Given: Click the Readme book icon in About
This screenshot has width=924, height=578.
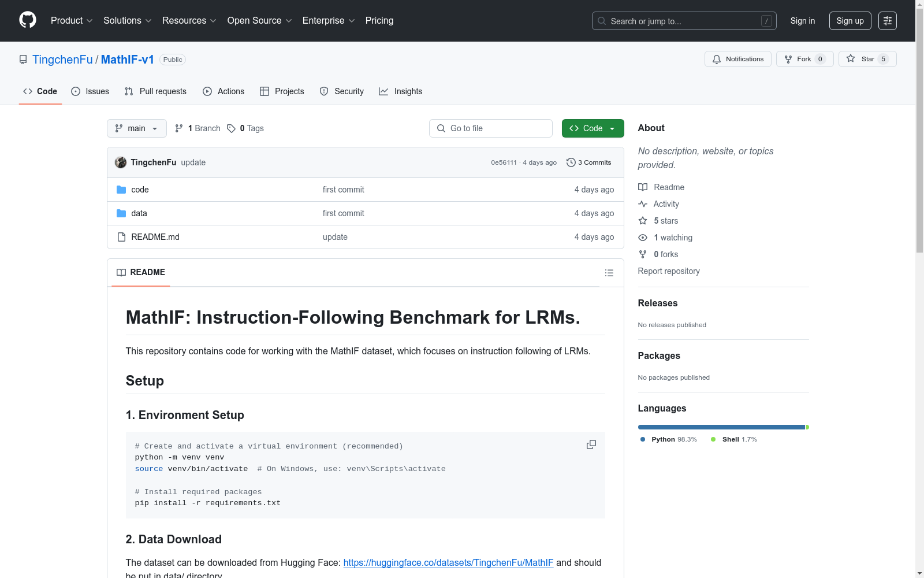Looking at the screenshot, I should tap(643, 187).
